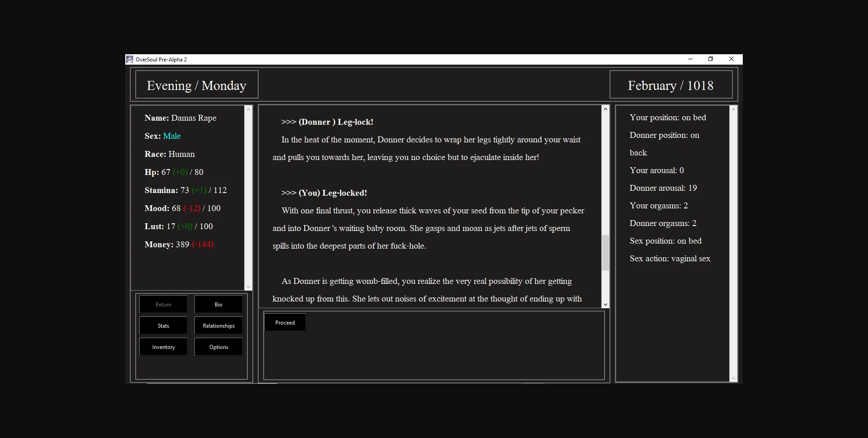Viewport: 868px width, 438px height.
Task: Click the scroll-up arrow on story text panel
Action: (606, 109)
